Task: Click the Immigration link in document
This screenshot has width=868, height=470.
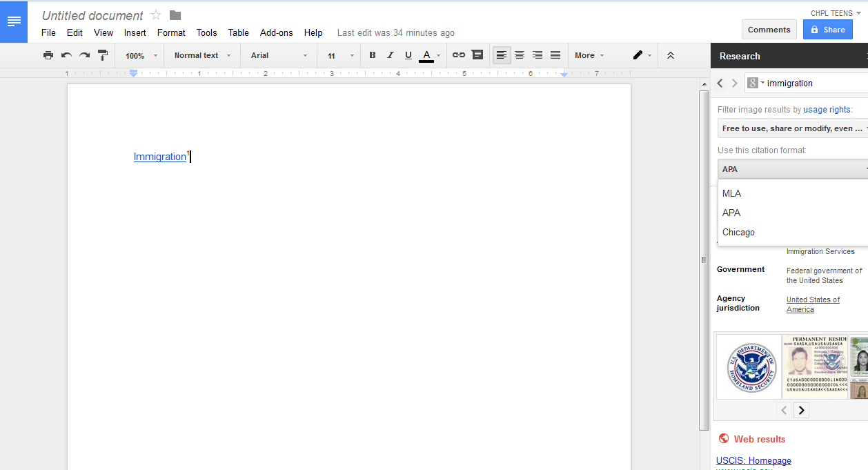Action: [x=160, y=157]
